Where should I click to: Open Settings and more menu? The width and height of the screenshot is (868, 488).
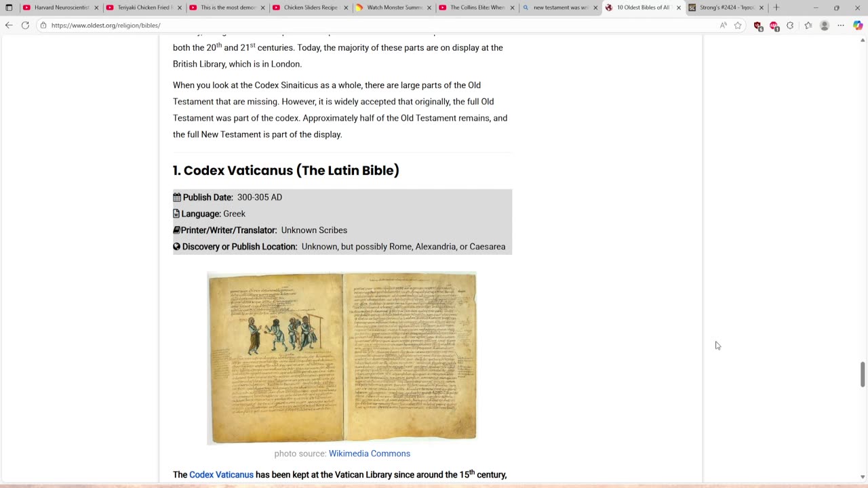pos(841,25)
